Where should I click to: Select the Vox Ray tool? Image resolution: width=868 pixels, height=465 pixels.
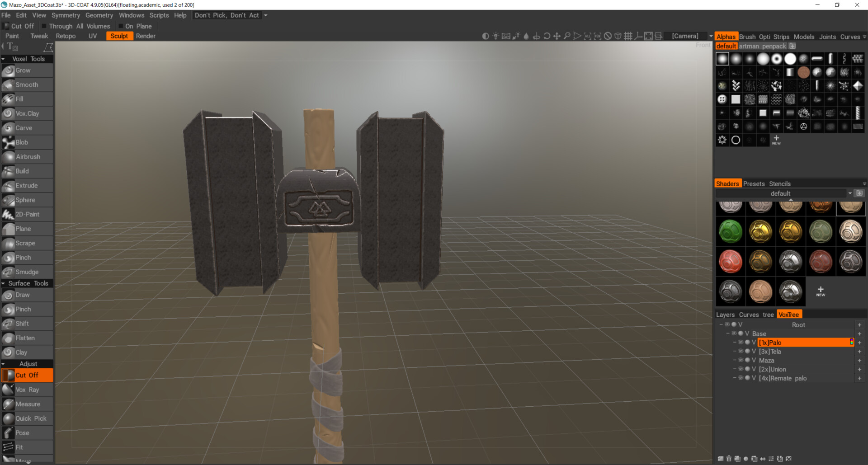[27, 390]
